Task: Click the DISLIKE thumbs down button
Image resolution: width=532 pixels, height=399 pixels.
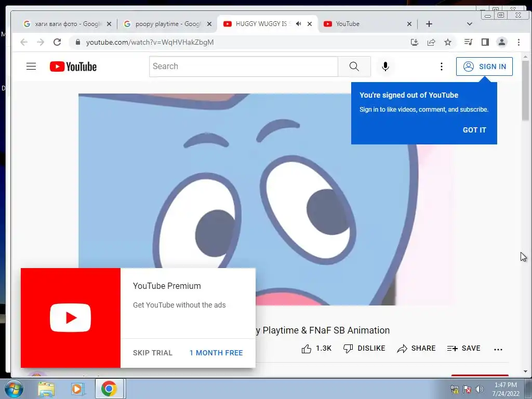Action: point(364,349)
